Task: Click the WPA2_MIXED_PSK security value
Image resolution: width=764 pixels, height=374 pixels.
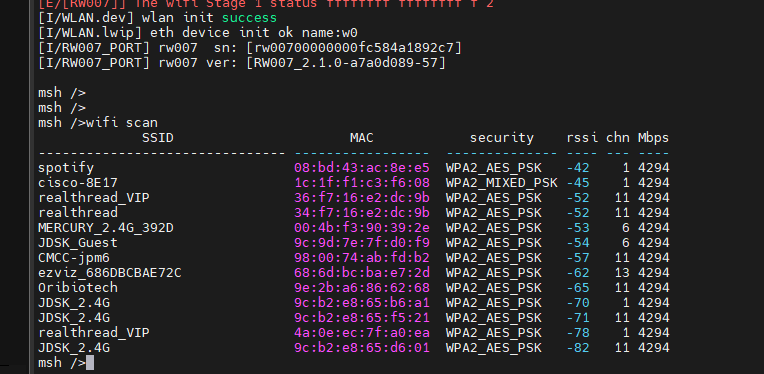Action: (x=501, y=183)
